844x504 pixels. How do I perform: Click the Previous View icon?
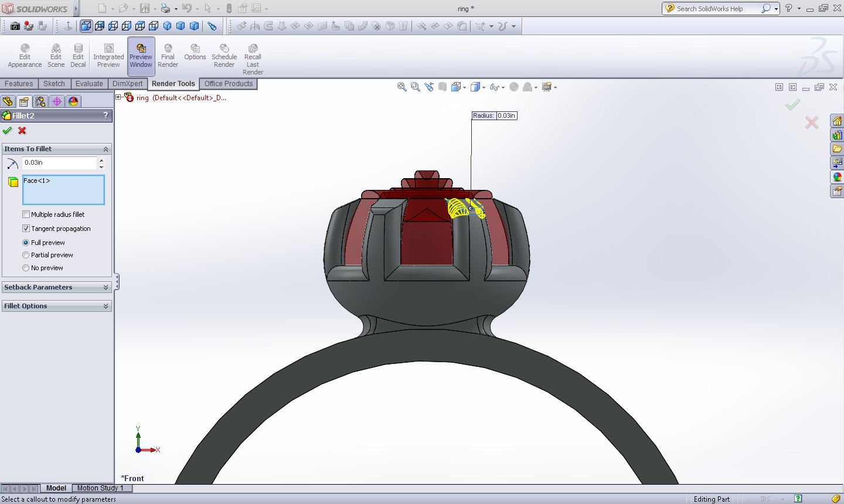click(x=429, y=87)
